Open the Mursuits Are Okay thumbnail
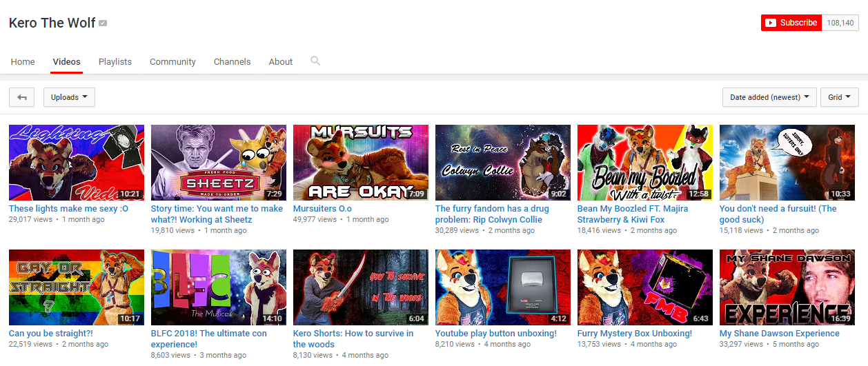 [361, 163]
